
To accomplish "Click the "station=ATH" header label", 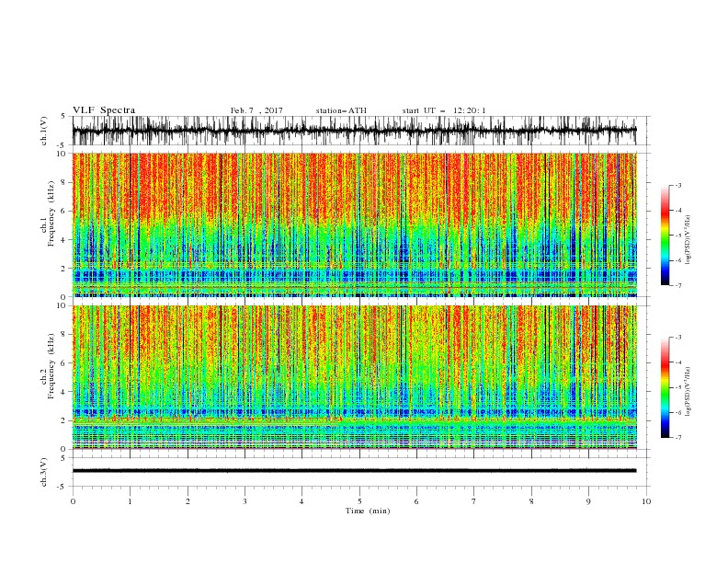I will coord(341,110).
